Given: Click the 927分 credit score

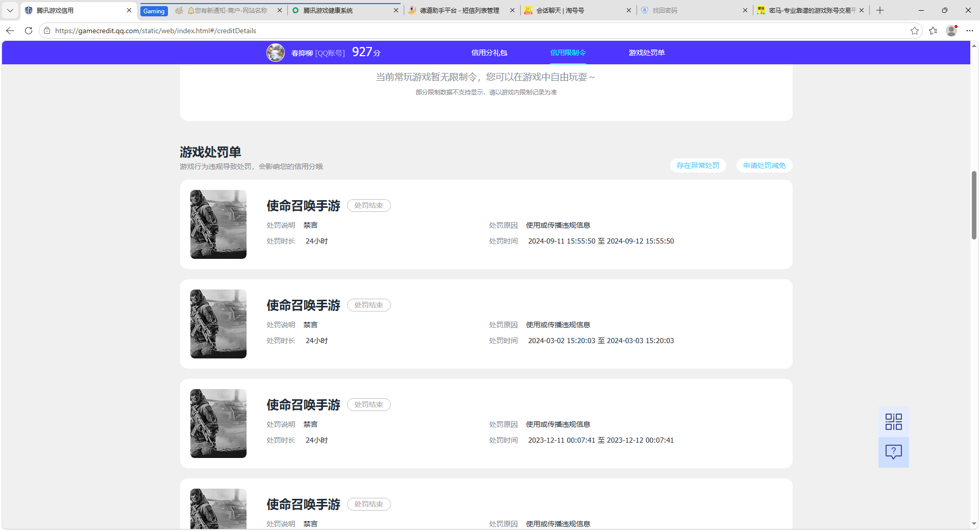Looking at the screenshot, I should click(x=366, y=52).
